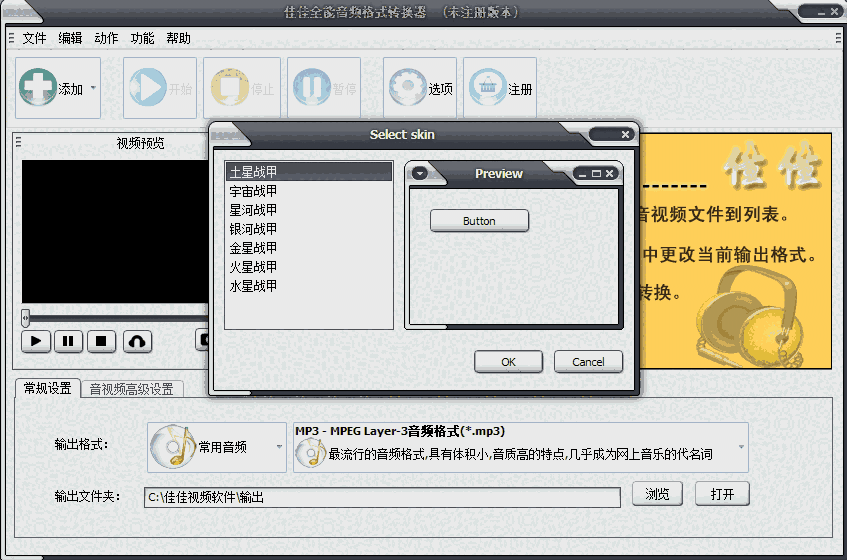The height and width of the screenshot is (560, 847).
Task: Click the output folder path field
Action: point(382,497)
